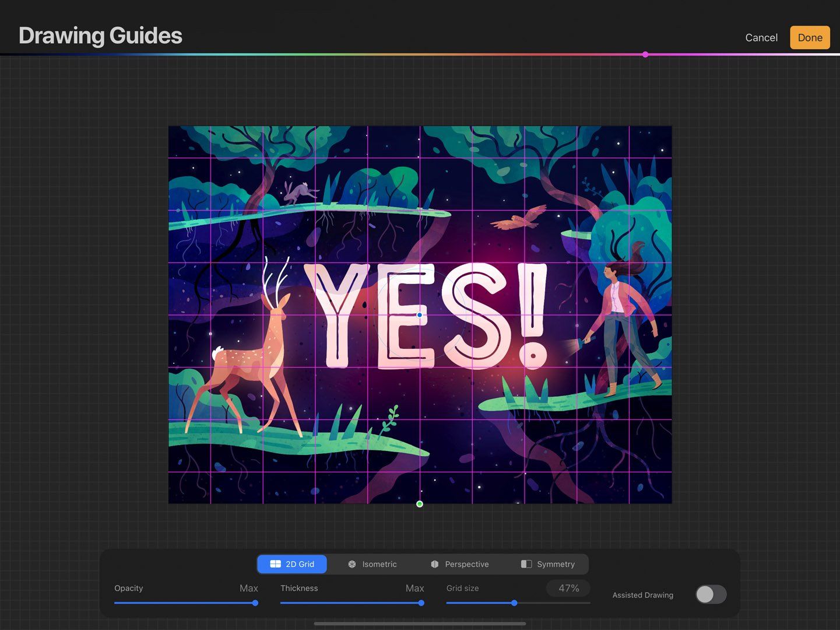The height and width of the screenshot is (630, 840).
Task: Click the Opacity slider handle
Action: click(x=255, y=603)
